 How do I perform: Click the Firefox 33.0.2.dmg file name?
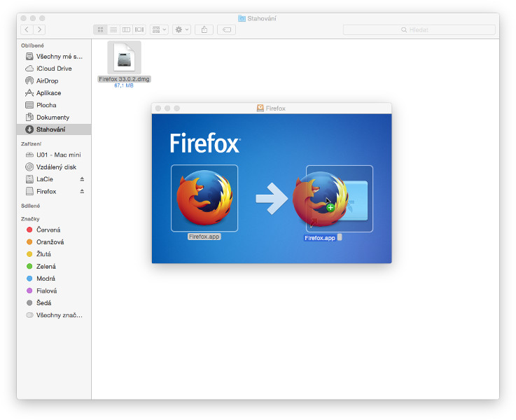(x=124, y=79)
